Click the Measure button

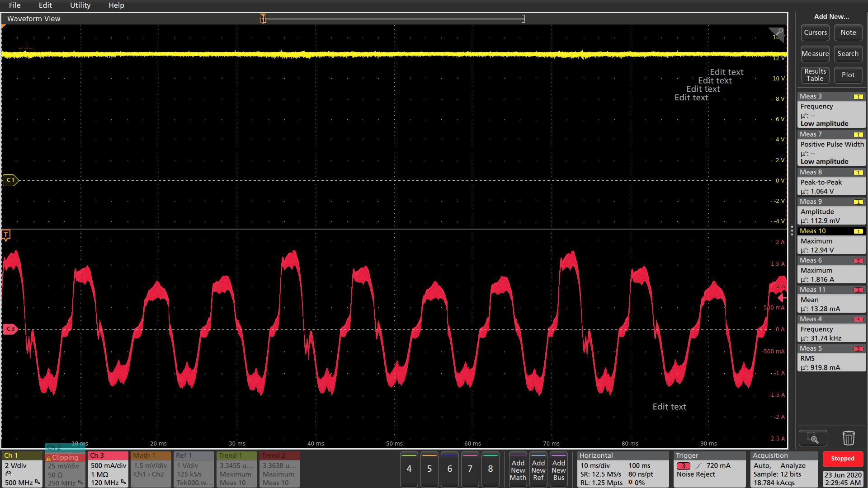coord(815,54)
